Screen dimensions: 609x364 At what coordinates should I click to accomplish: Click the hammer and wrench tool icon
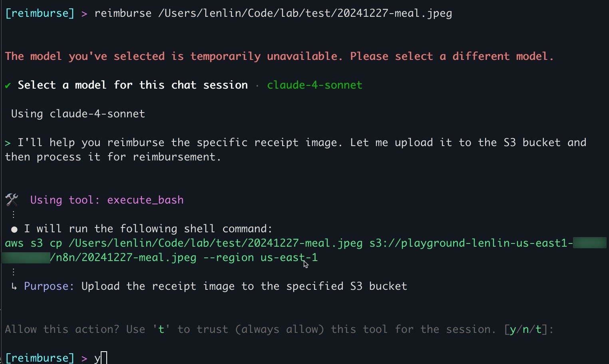(12, 200)
